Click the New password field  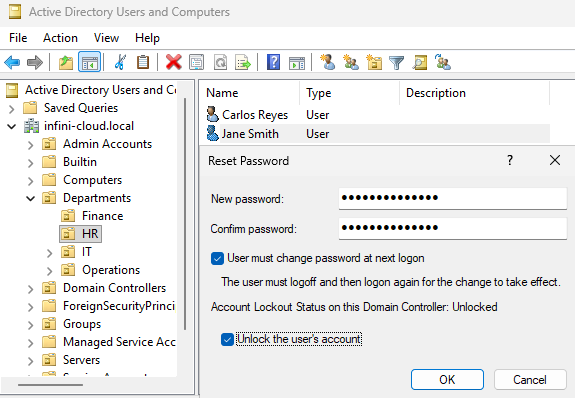(453, 198)
